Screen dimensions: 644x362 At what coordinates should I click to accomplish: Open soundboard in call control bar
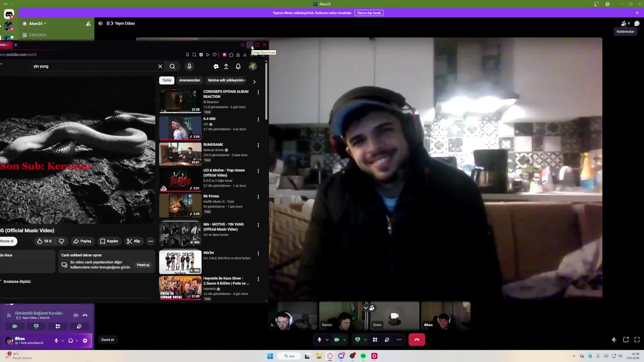click(x=387, y=340)
